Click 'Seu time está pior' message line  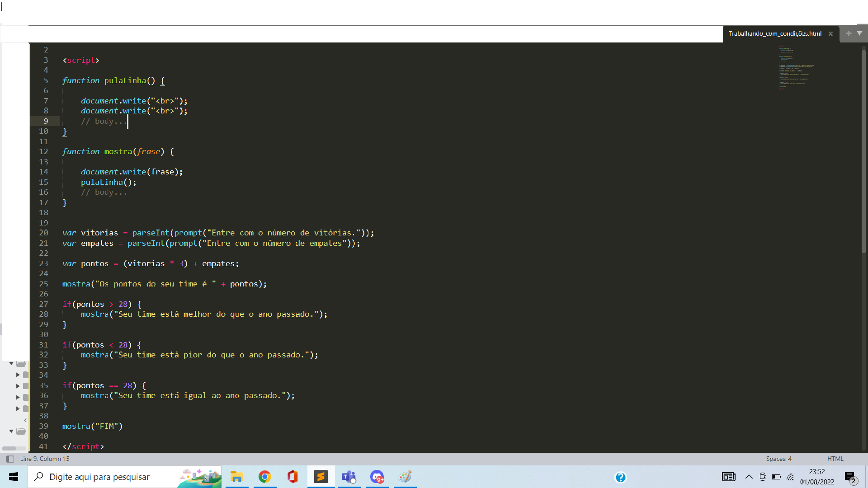pyautogui.click(x=199, y=355)
